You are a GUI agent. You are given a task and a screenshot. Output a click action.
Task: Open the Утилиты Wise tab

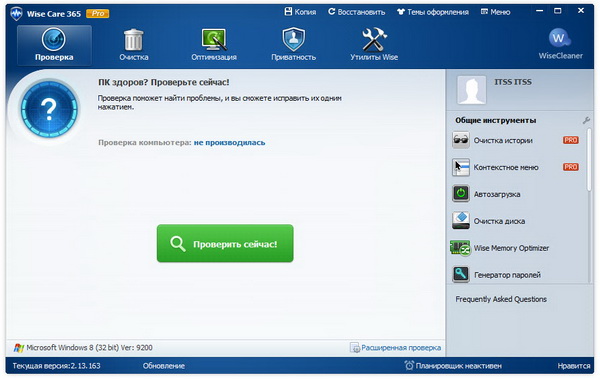pos(374,45)
